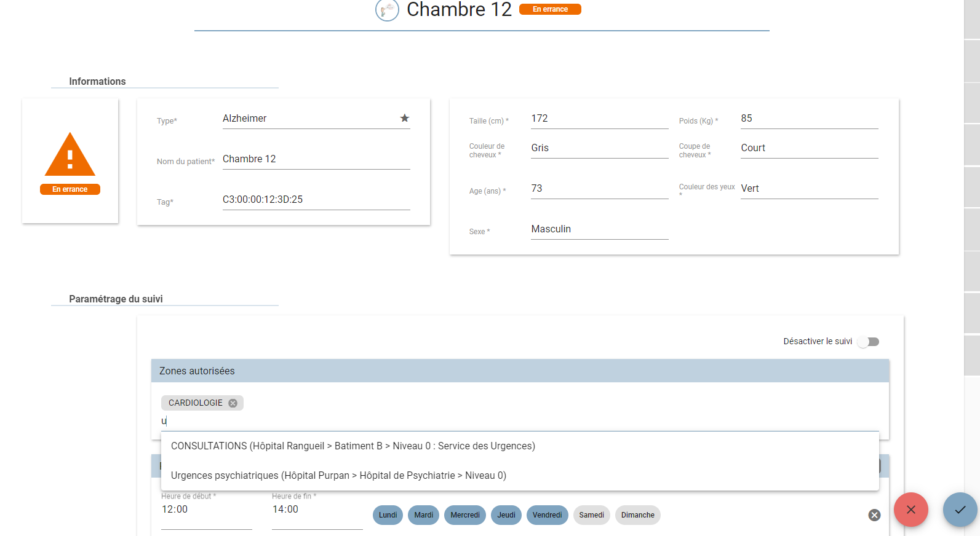Click the Nom du patient input field

coord(316,159)
